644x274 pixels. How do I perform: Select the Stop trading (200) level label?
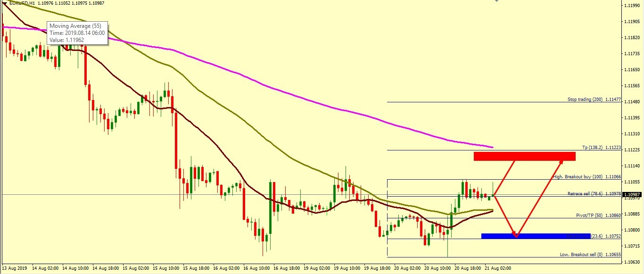click(594, 100)
